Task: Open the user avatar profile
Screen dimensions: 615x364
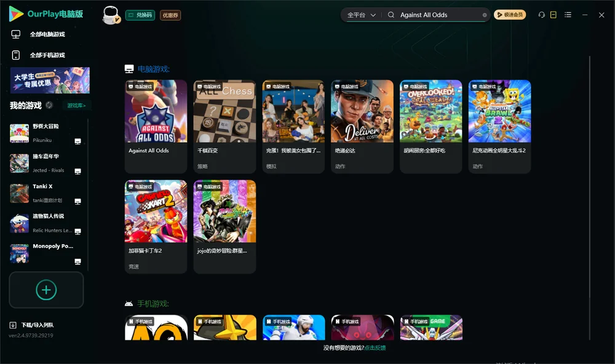Action: coord(111,15)
